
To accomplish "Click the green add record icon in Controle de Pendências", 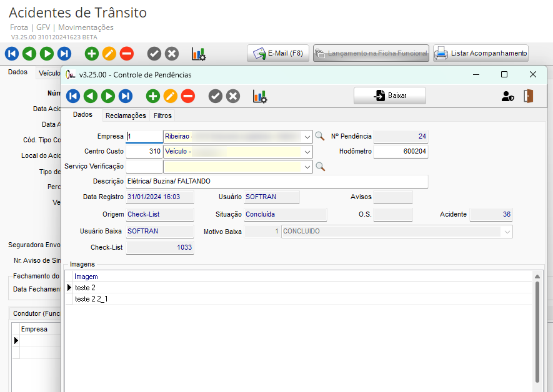I will click(x=153, y=96).
